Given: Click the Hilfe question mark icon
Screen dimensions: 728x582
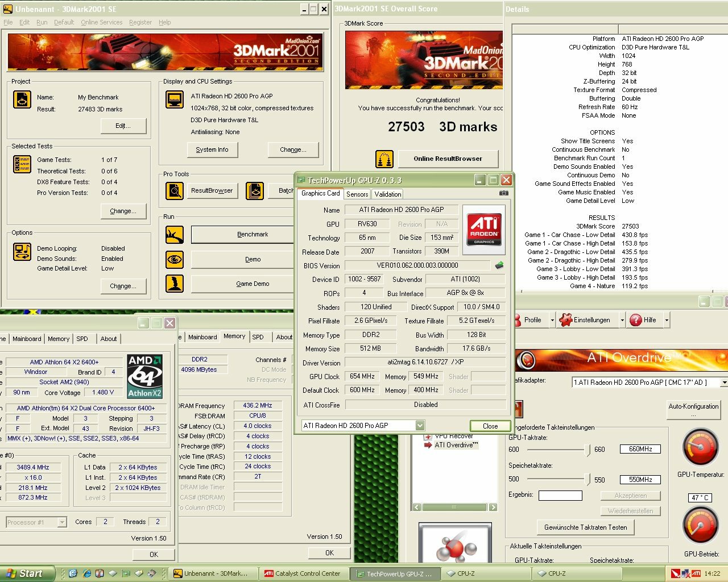Looking at the screenshot, I should pos(635,320).
